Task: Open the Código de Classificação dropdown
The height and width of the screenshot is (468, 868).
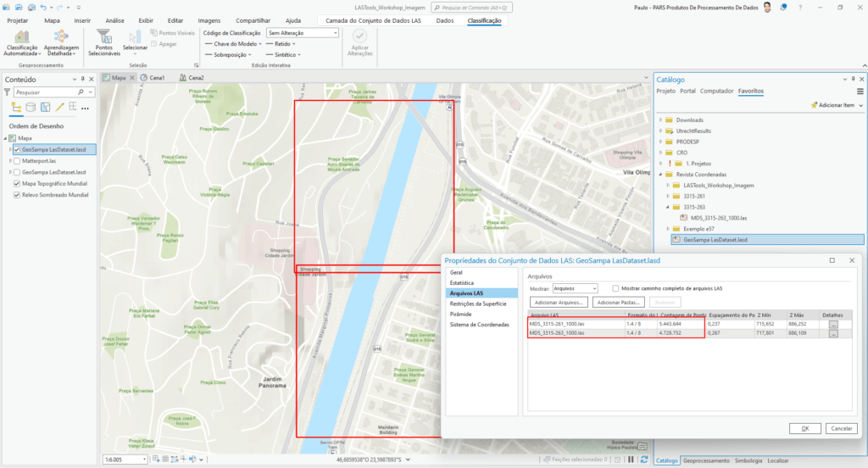Action: click(302, 32)
